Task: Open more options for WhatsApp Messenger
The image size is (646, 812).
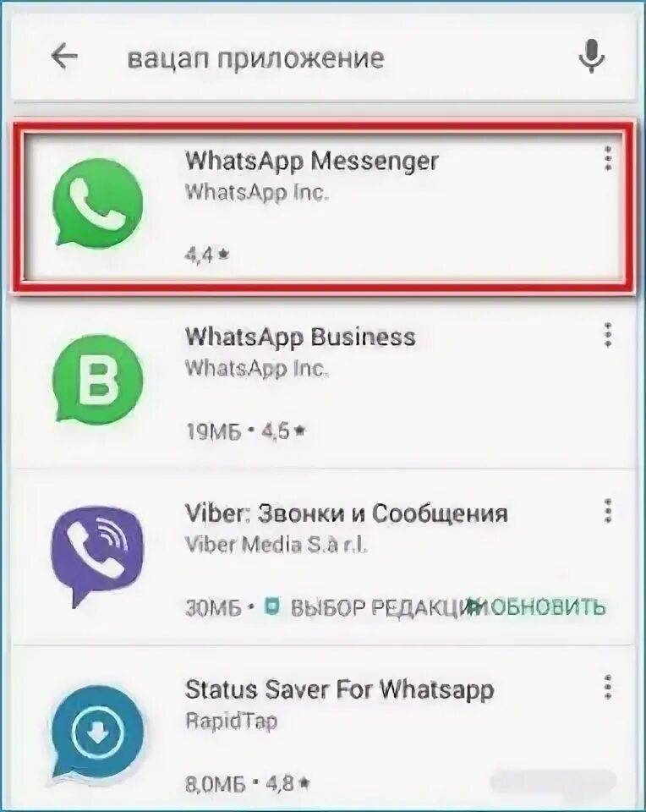Action: click(608, 158)
